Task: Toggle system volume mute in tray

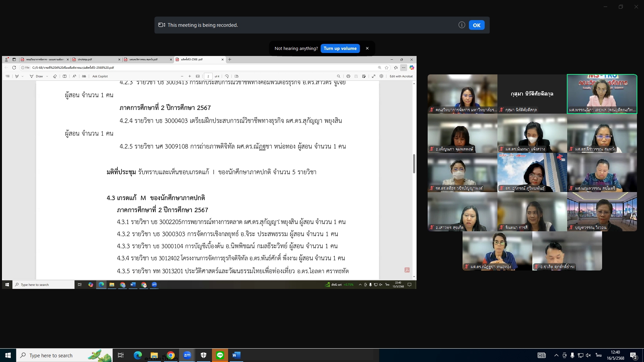Action: [x=588, y=355]
